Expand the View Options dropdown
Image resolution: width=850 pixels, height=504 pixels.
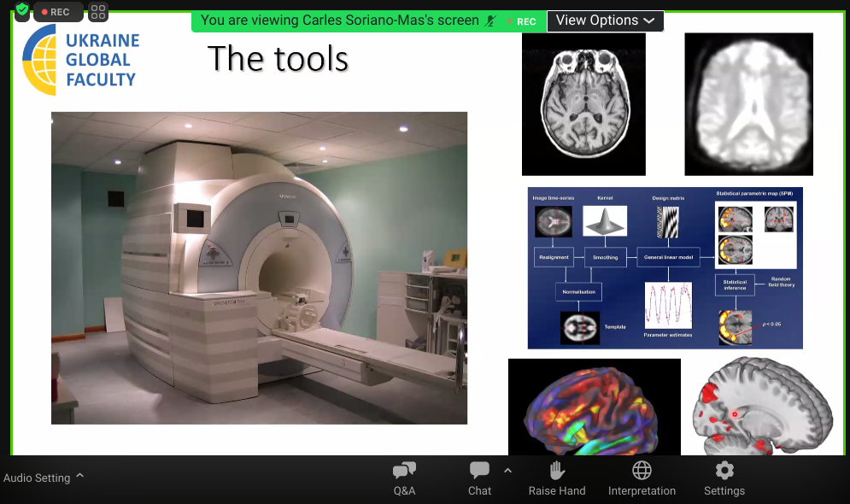click(x=605, y=21)
